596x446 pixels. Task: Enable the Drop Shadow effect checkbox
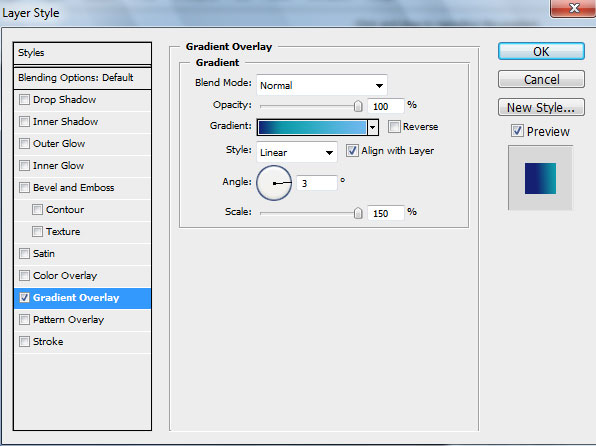[24, 100]
